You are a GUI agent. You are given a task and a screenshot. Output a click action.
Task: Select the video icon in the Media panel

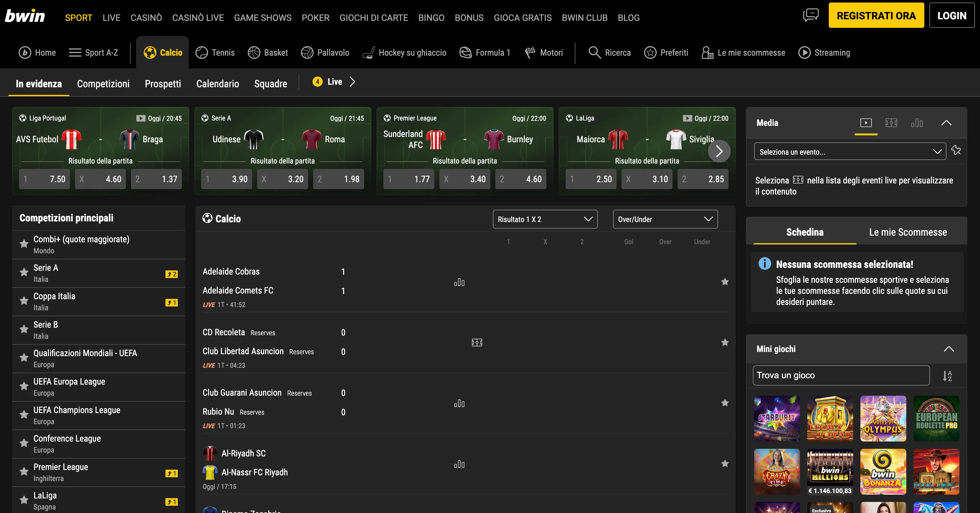click(865, 123)
